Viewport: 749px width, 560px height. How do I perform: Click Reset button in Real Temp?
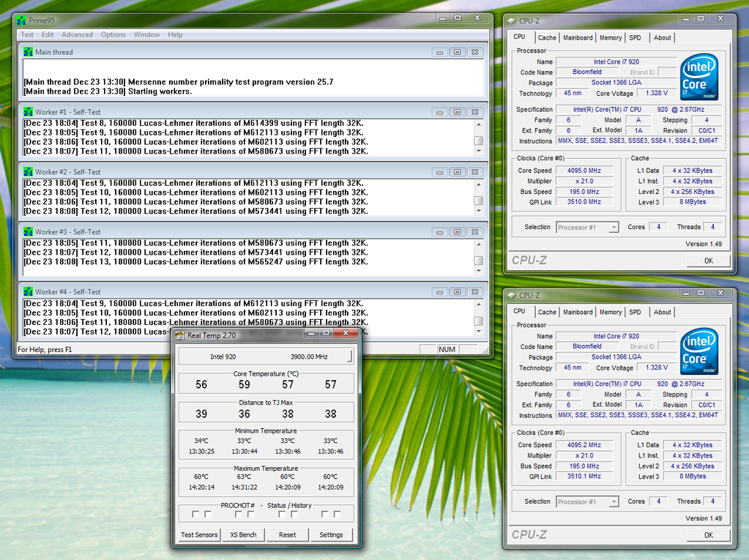287,534
